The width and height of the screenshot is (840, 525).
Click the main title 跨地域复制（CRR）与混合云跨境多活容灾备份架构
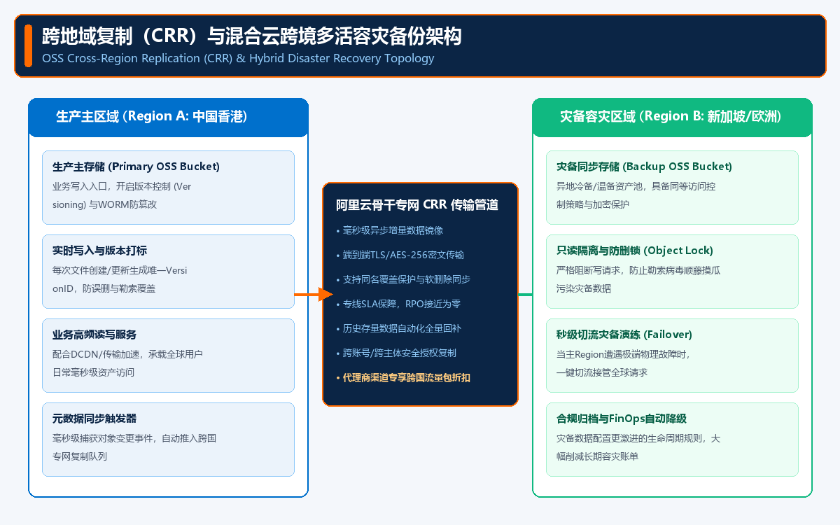click(251, 36)
